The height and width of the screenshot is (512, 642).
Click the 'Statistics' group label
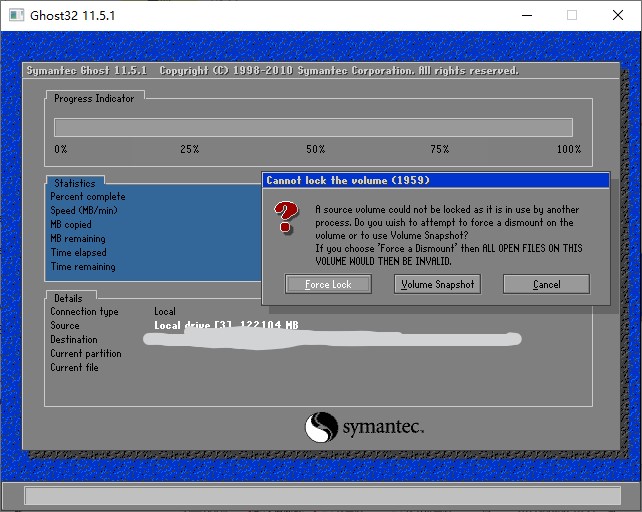(75, 183)
